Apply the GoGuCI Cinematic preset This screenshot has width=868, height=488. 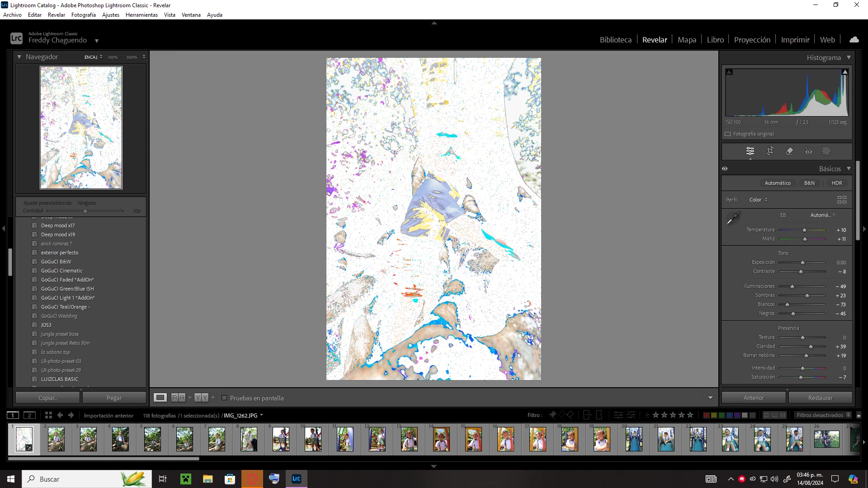[x=61, y=271]
